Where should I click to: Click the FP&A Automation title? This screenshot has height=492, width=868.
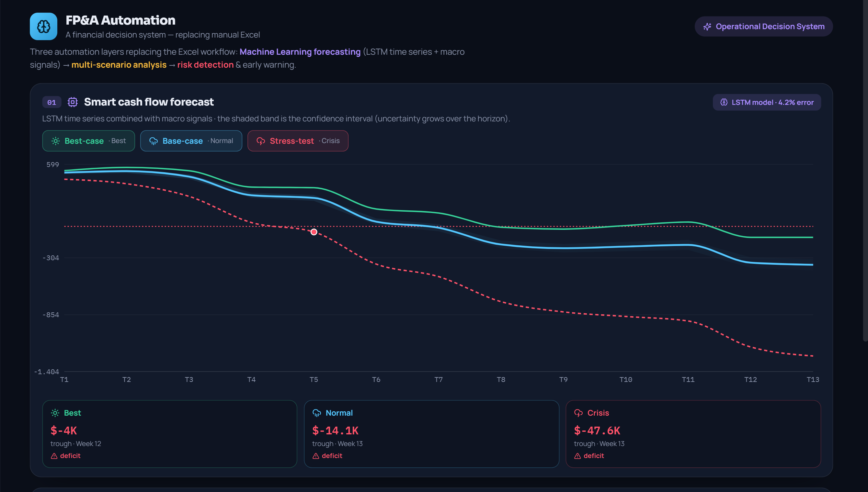[120, 20]
